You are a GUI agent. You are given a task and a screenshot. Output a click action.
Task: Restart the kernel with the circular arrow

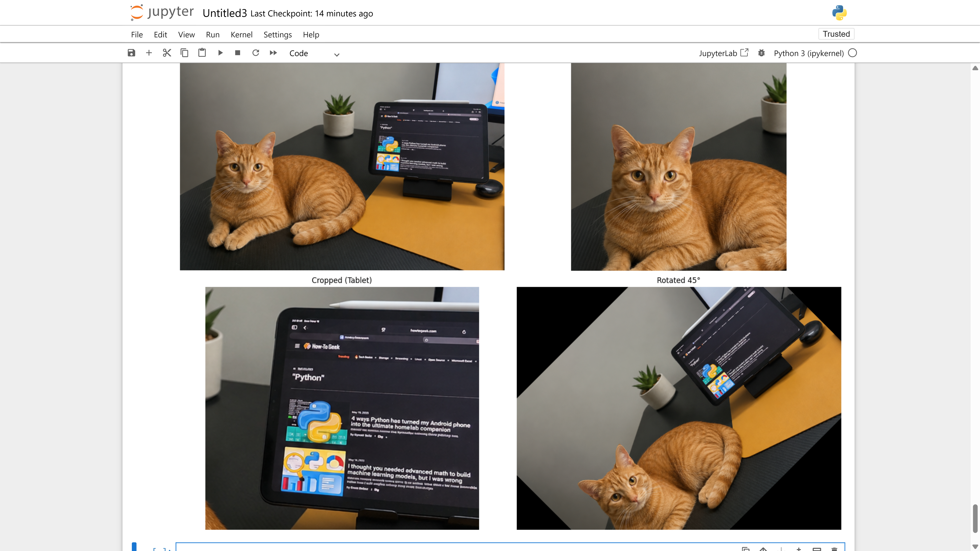point(256,53)
